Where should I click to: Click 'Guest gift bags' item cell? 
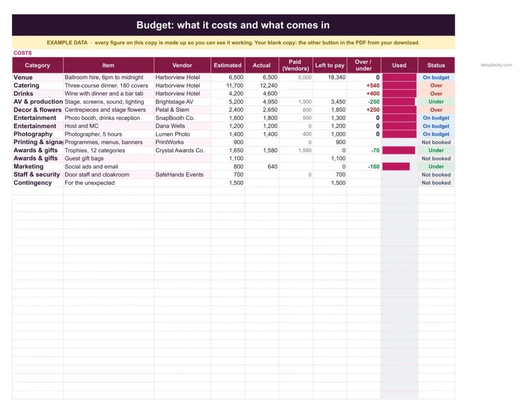(x=109, y=159)
